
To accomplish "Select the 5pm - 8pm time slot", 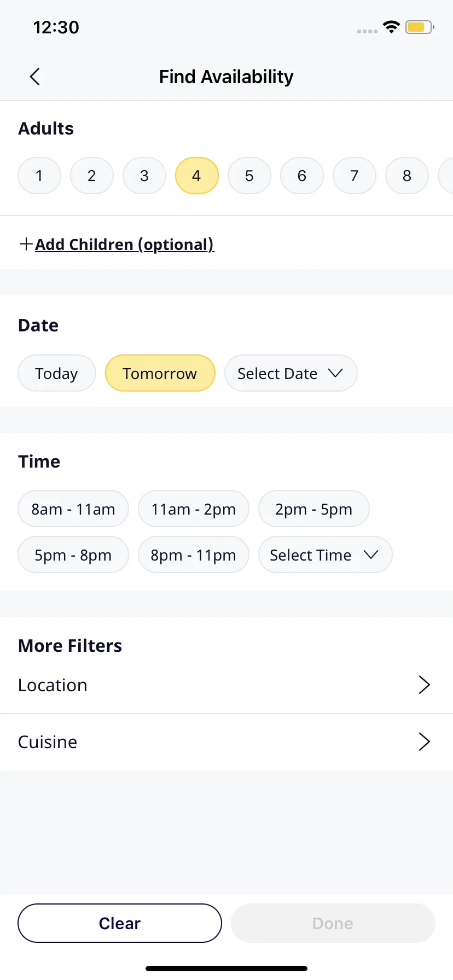I will 73,555.
